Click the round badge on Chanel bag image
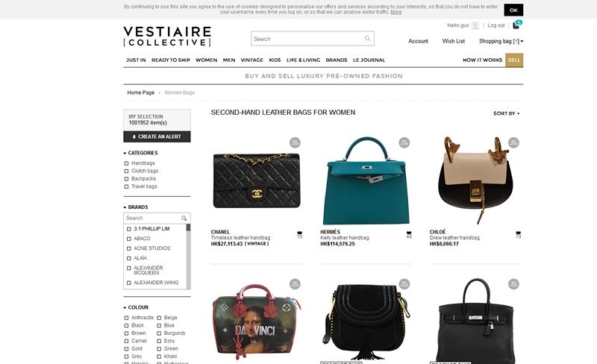Image resolution: width=597 pixels, height=364 pixels. [x=295, y=142]
